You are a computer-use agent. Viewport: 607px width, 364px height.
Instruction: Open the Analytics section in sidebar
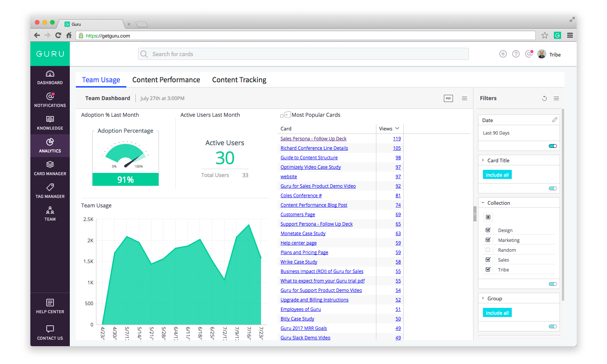pos(50,146)
